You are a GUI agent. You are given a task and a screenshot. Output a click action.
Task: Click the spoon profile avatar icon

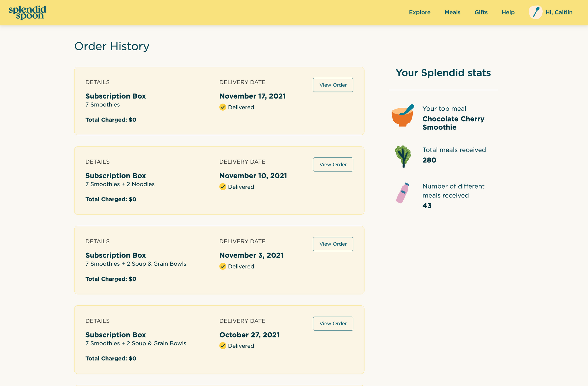[535, 12]
